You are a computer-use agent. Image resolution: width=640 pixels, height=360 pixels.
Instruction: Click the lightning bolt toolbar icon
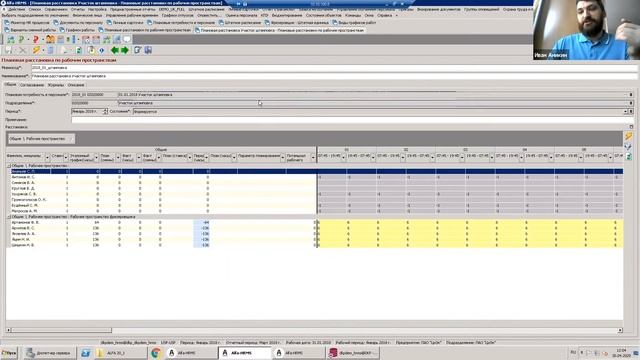36,50
